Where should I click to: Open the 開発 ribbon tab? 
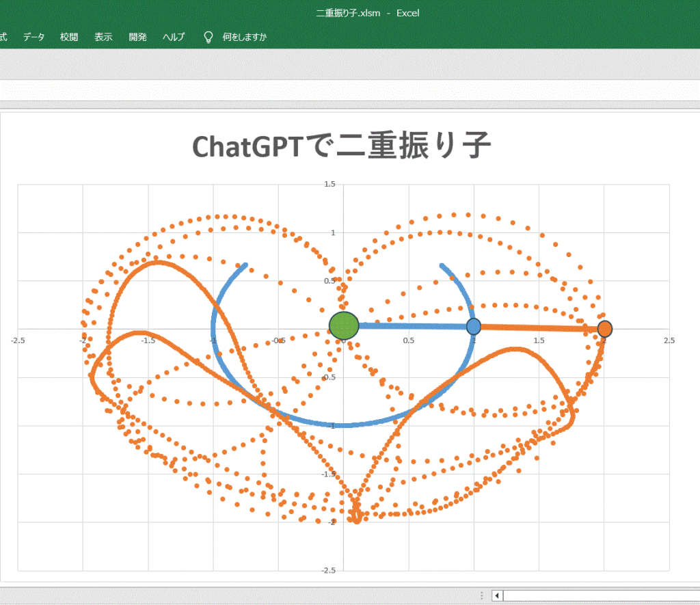pos(137,37)
